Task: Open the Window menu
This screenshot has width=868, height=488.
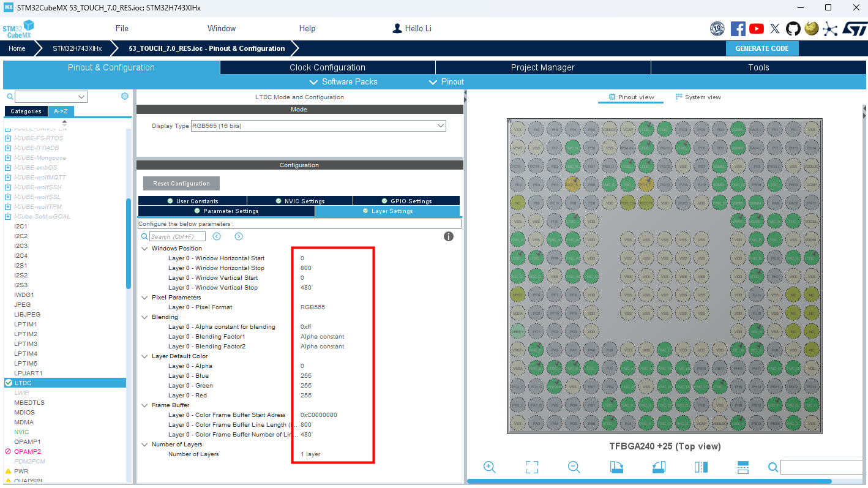Action: pos(222,28)
